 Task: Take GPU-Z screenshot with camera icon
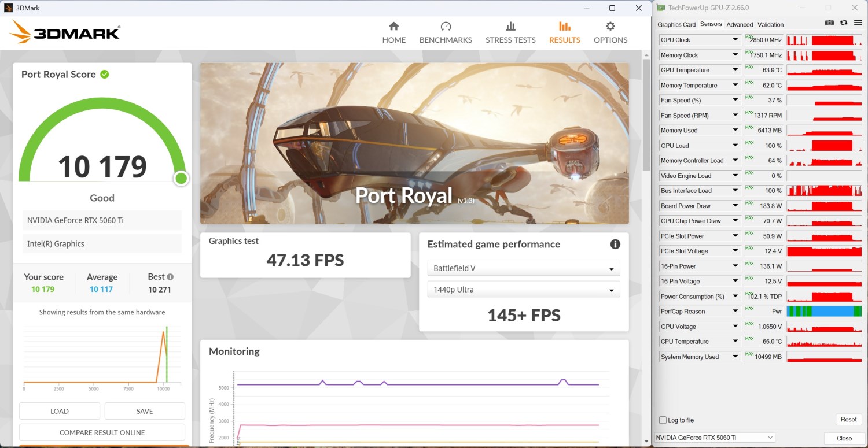pyautogui.click(x=829, y=23)
